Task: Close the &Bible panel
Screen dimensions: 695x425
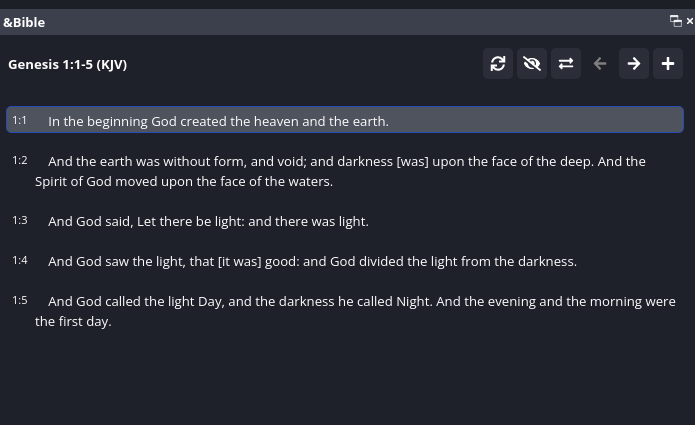Action: pyautogui.click(x=689, y=21)
